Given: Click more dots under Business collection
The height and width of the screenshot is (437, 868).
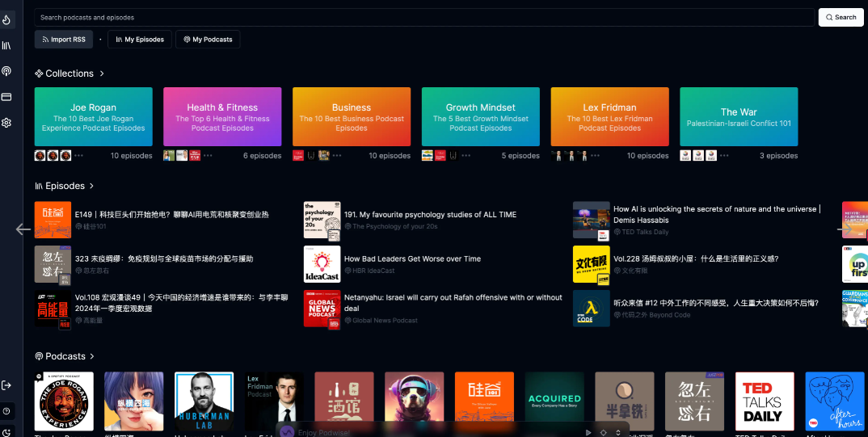Looking at the screenshot, I should click(336, 155).
